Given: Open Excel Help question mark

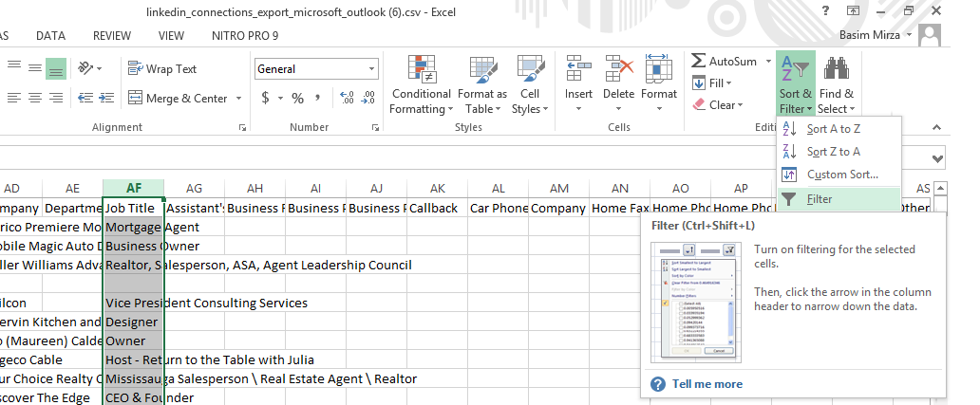Looking at the screenshot, I should point(825,10).
